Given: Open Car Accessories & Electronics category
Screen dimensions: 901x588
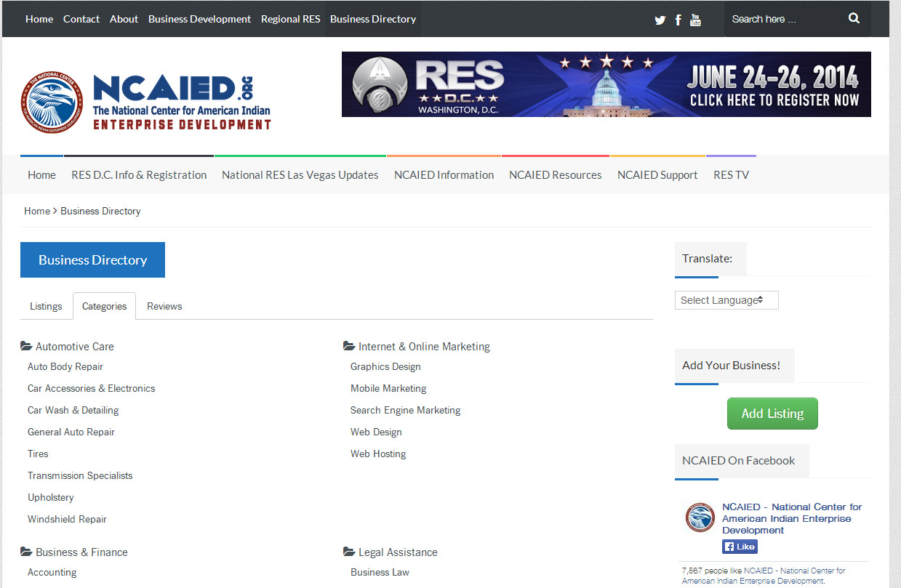Looking at the screenshot, I should 92,389.
